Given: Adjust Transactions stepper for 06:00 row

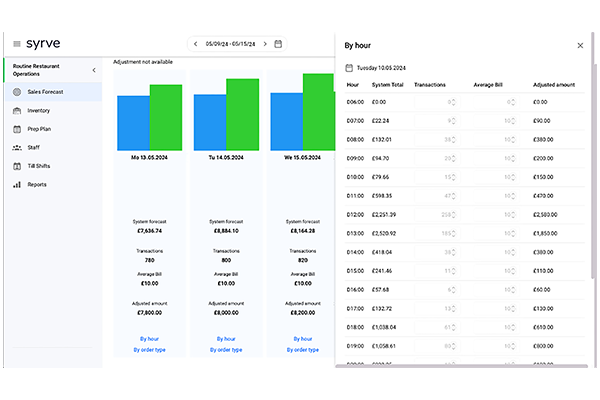Looking at the screenshot, I should tap(452, 101).
